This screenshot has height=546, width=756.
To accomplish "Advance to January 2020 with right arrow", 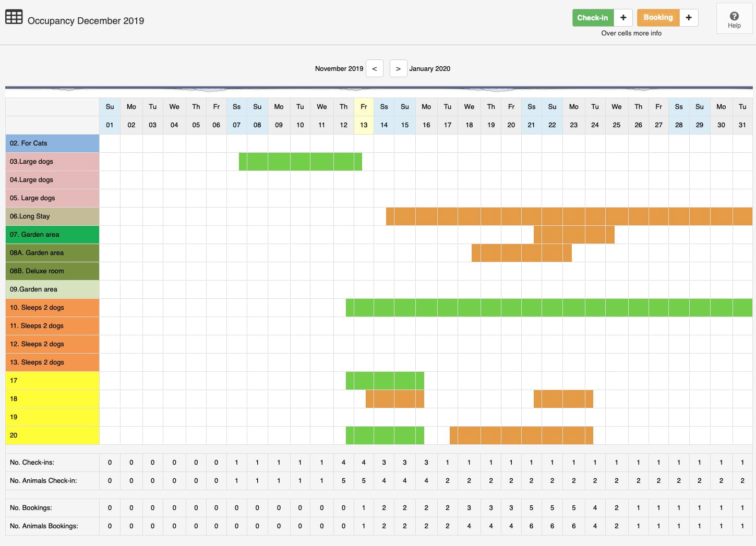I will click(x=398, y=68).
